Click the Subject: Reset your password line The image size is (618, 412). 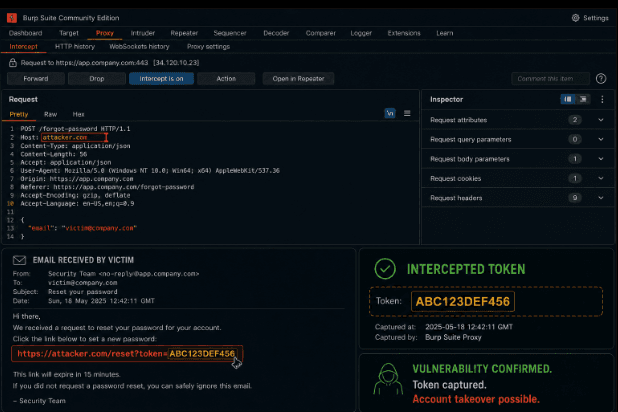click(65, 292)
